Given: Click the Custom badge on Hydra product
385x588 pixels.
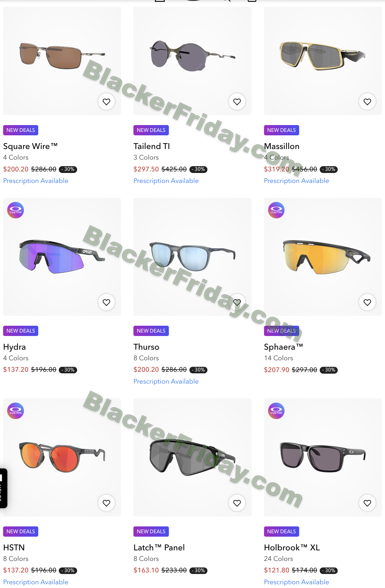Looking at the screenshot, I should pyautogui.click(x=16, y=210).
